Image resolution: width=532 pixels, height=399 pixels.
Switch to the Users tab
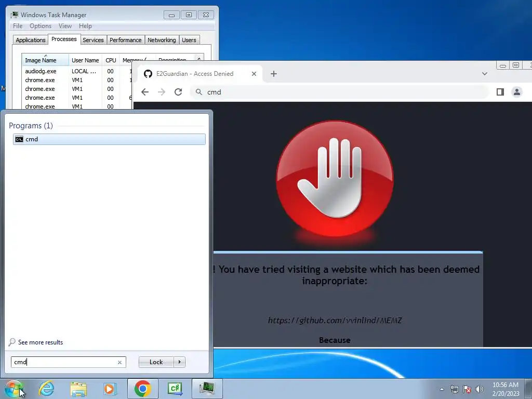click(189, 40)
